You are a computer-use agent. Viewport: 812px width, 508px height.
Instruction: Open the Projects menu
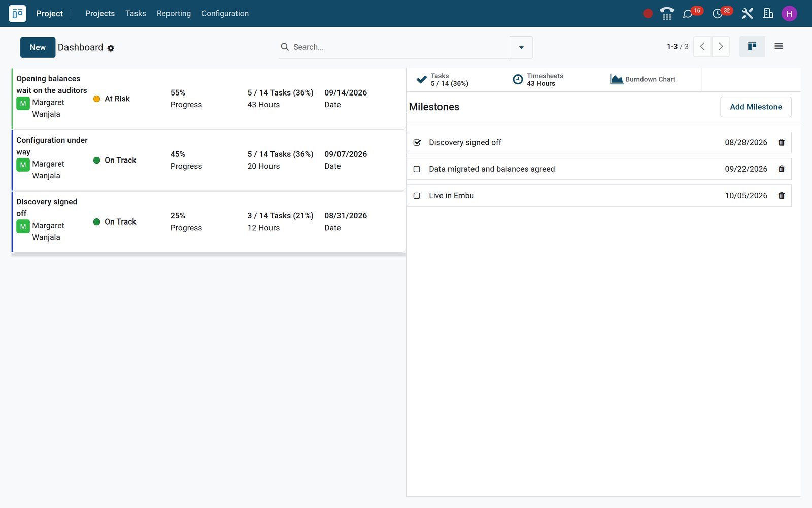pos(100,14)
